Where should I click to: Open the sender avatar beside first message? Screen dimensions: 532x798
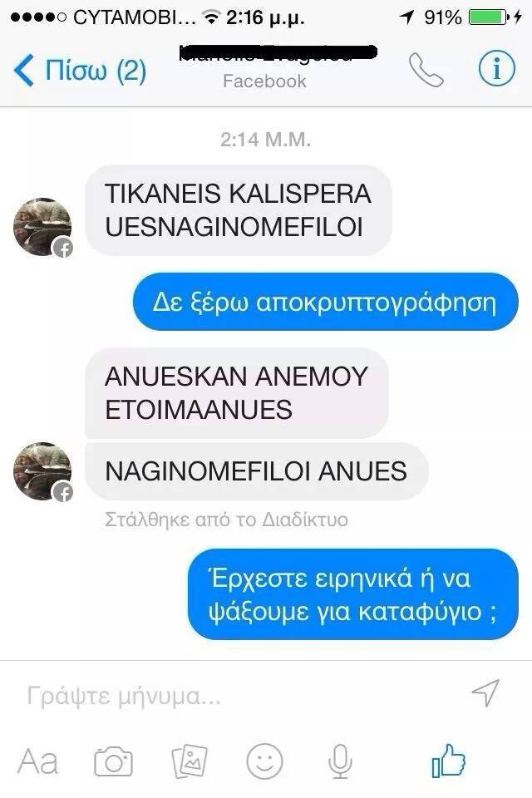coord(42,226)
